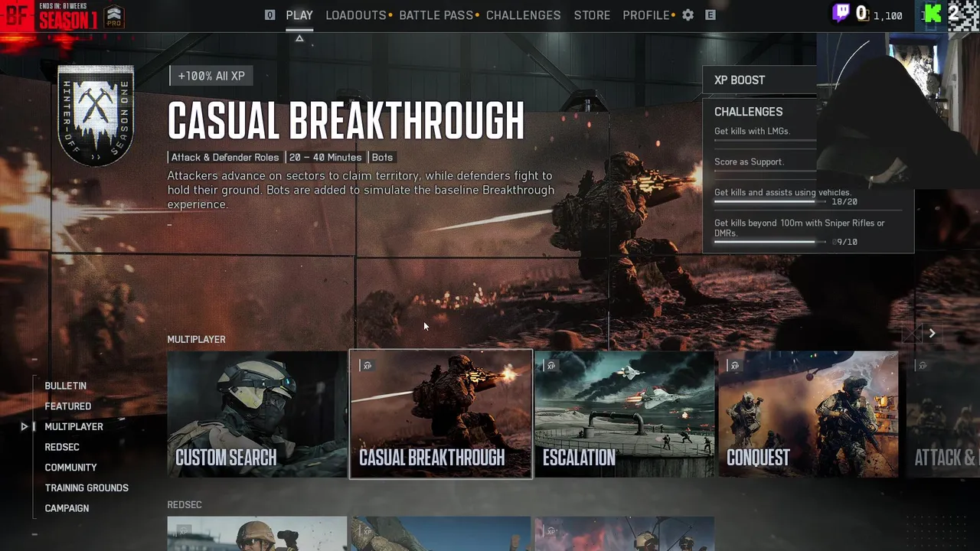
Task: Open the settings gear in top navigation
Action: click(x=688, y=15)
